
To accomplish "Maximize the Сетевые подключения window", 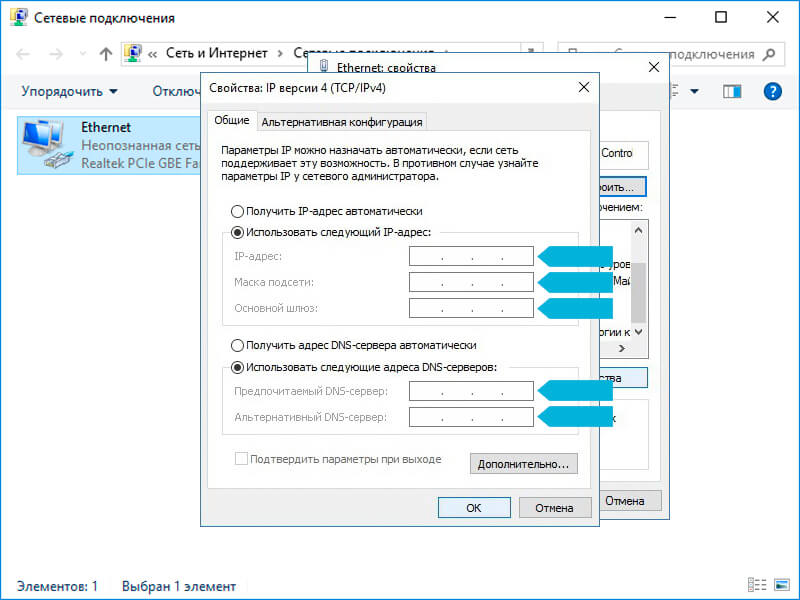I will coord(721,17).
